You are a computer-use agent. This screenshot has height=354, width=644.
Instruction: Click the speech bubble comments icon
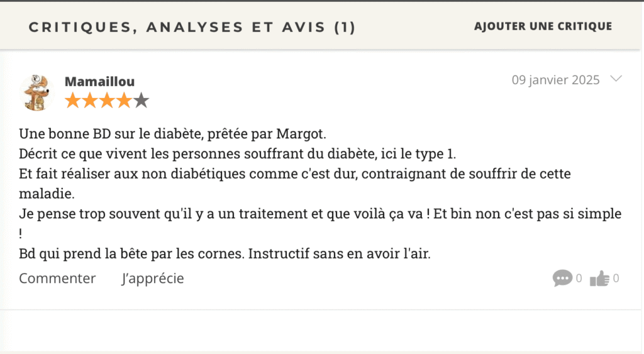tap(562, 278)
